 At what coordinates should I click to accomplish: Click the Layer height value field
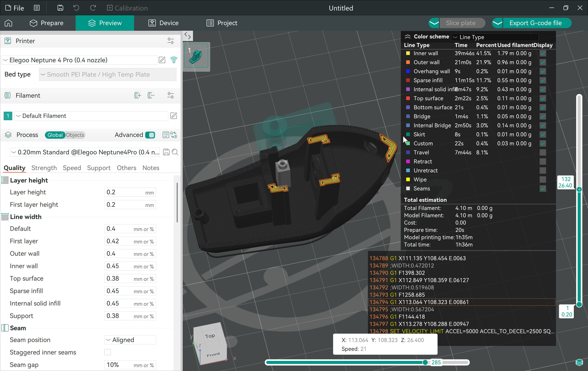click(130, 192)
